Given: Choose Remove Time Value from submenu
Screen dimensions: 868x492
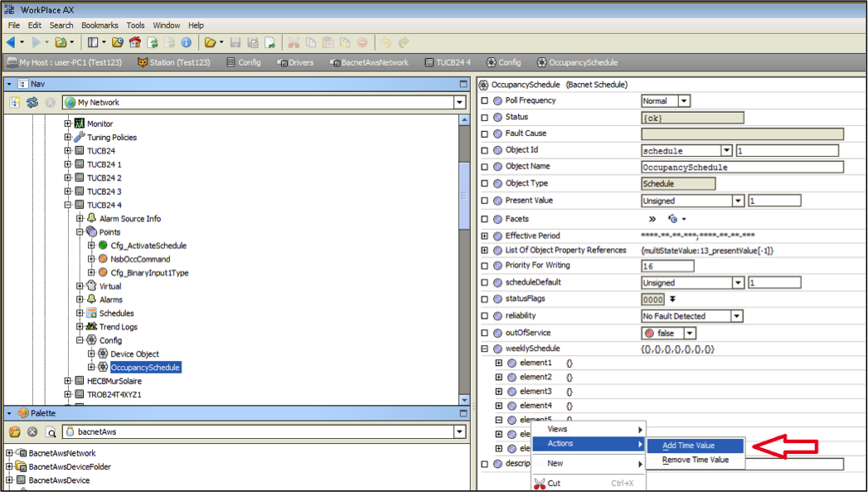Looking at the screenshot, I should point(695,460).
